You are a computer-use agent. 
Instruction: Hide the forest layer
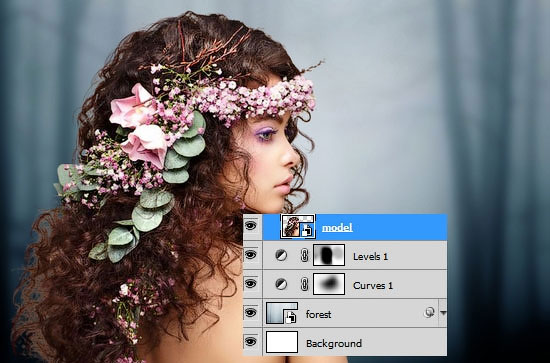coord(250,312)
